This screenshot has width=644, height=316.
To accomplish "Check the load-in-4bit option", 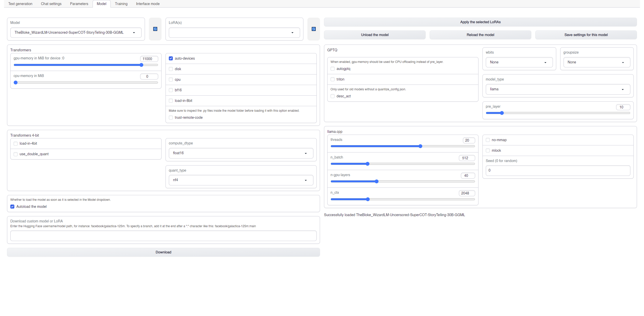I will (x=15, y=143).
